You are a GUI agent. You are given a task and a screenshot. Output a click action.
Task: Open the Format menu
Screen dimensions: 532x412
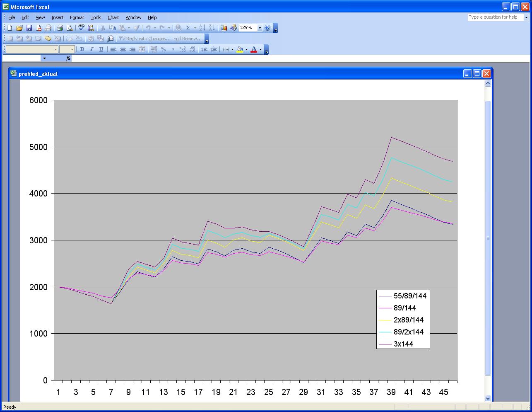coord(77,17)
